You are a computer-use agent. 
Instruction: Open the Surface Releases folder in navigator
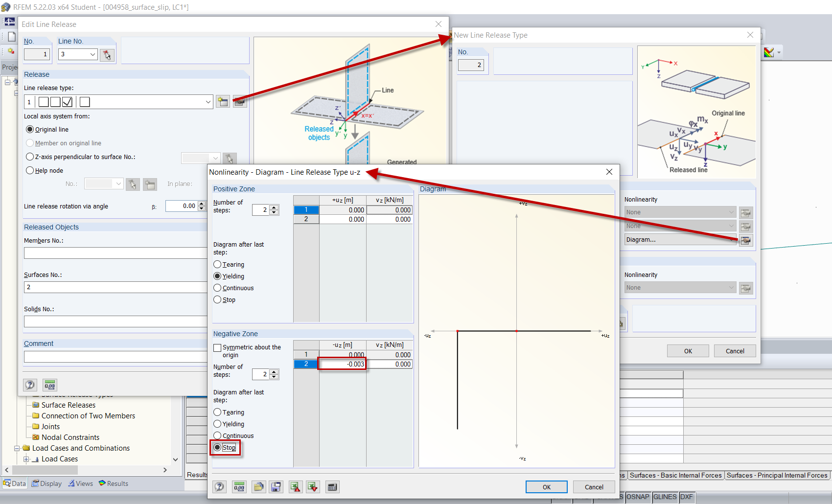click(69, 405)
